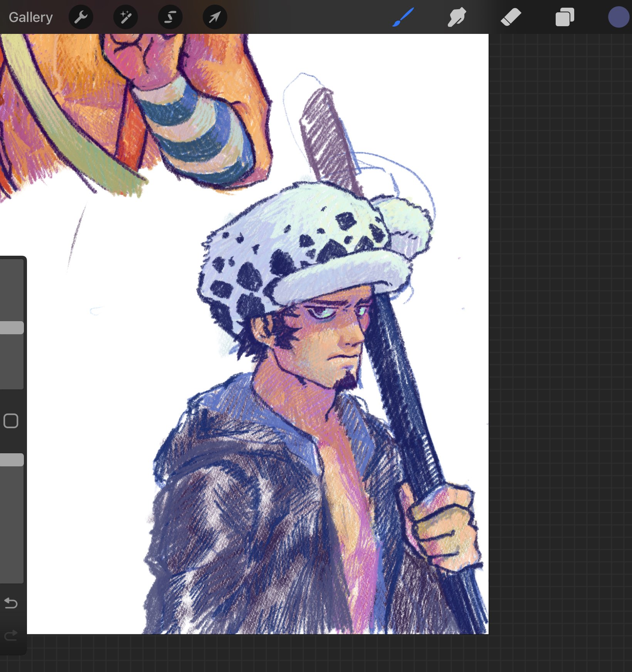Activate the Transform arrow tool
Viewport: 632px width, 672px height.
[215, 17]
